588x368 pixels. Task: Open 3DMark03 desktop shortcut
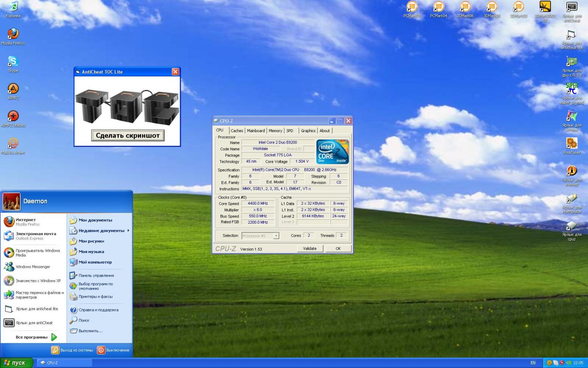click(x=518, y=9)
